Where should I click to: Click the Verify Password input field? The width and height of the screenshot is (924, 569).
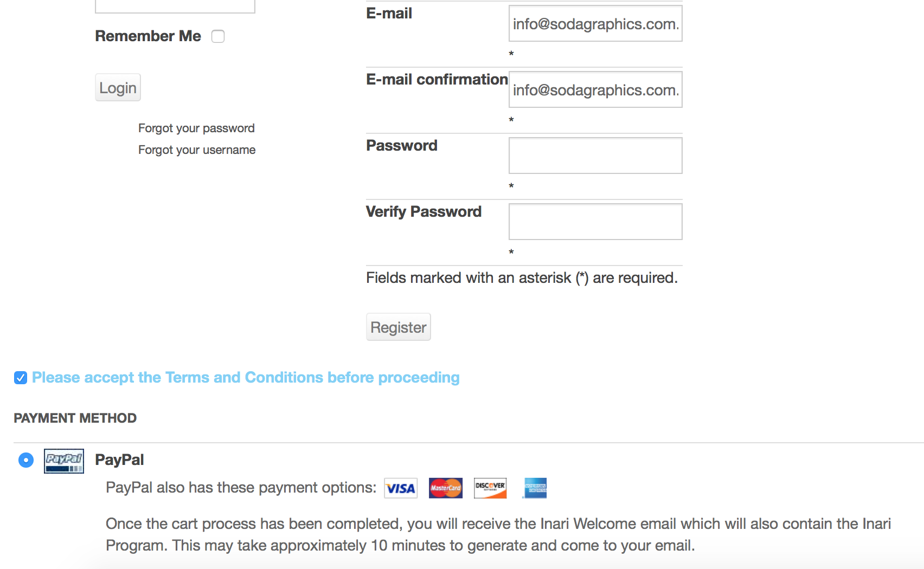[x=595, y=222]
